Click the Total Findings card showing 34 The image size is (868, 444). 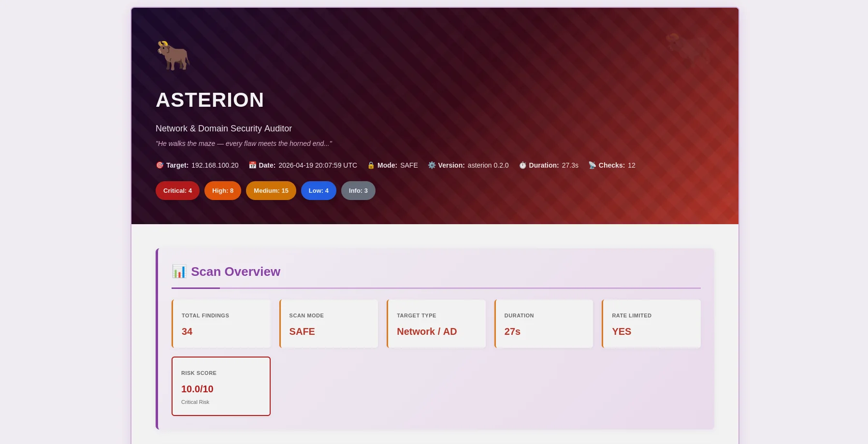(221, 324)
